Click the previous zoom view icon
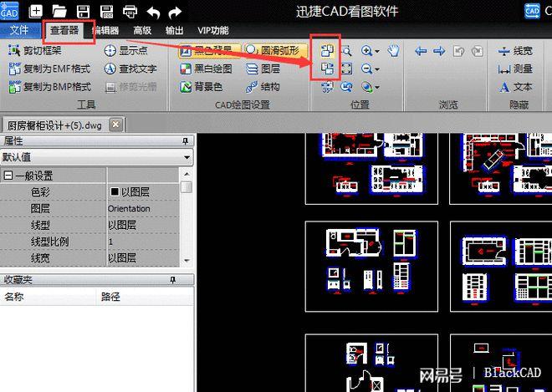 coord(346,87)
